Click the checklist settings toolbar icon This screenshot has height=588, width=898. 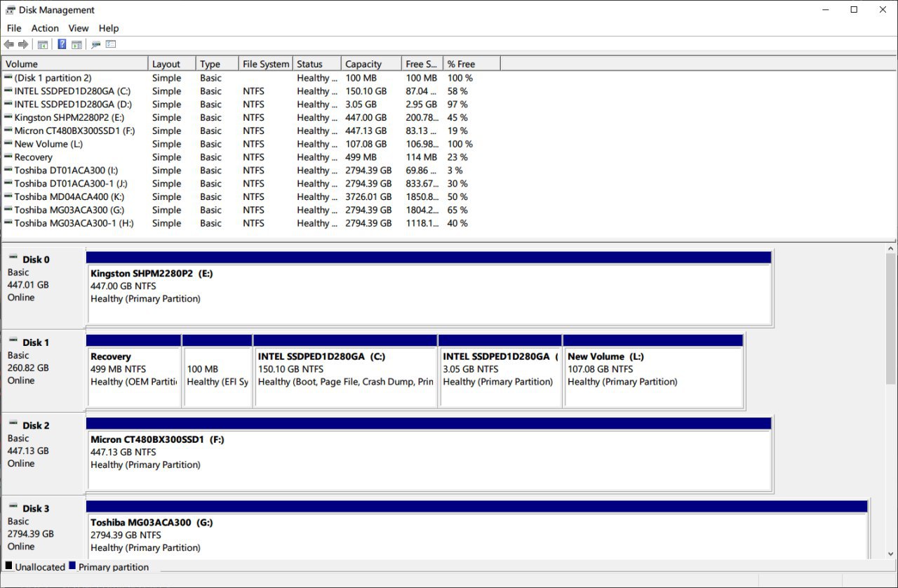tap(111, 45)
